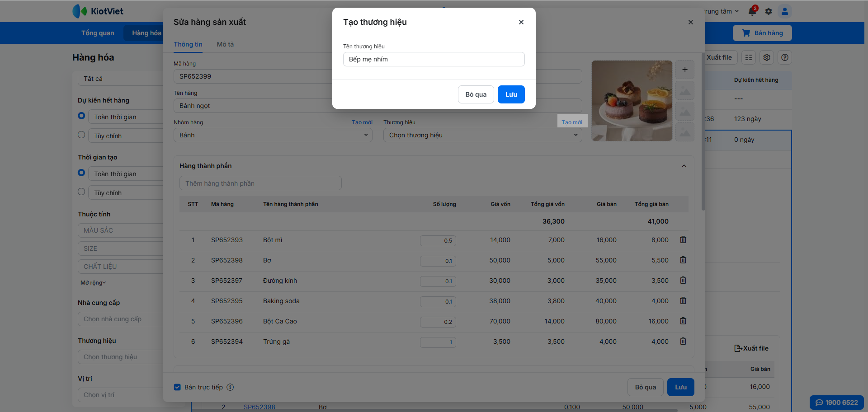Select Toàn thời gian under Thời gian tạo
The width and height of the screenshot is (868, 412).
(81, 173)
